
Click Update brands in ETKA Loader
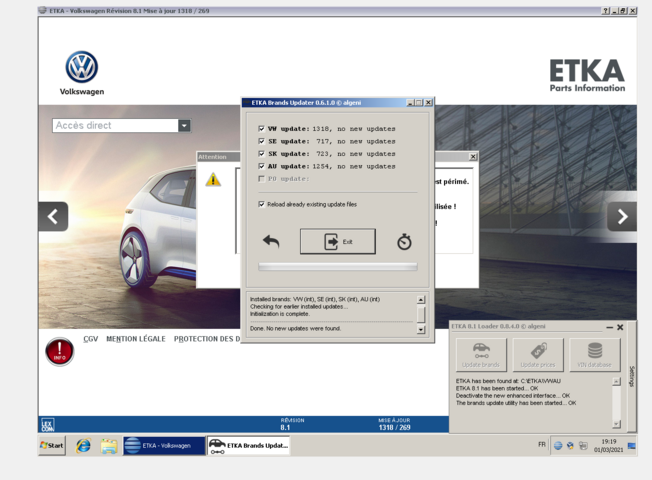click(481, 355)
